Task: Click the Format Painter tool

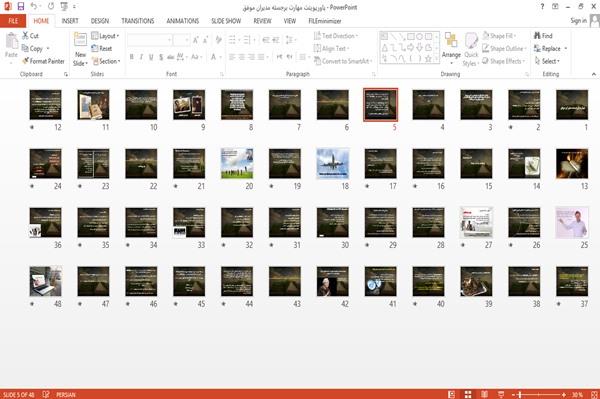Action: click(43, 61)
